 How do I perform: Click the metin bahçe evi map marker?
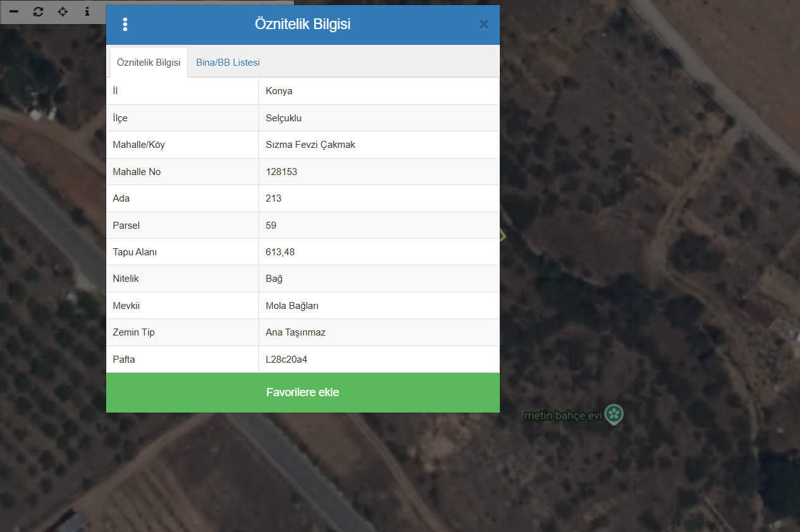pos(614,414)
